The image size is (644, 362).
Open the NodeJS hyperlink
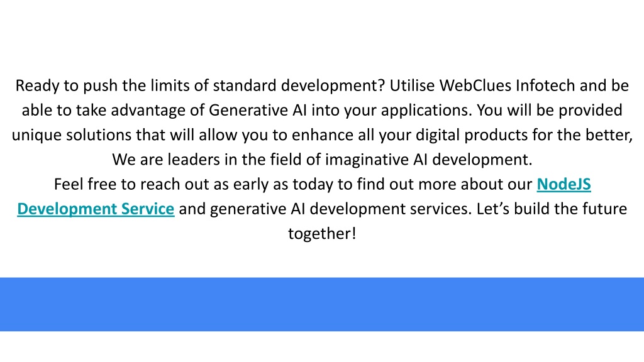[x=563, y=184]
